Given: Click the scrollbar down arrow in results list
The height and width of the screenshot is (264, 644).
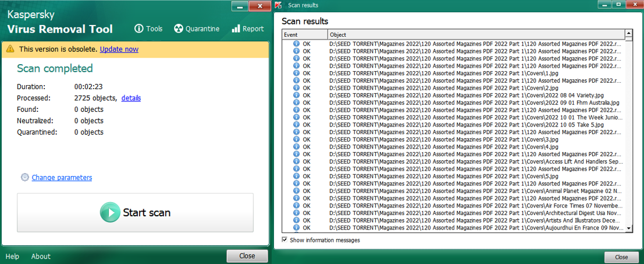Looking at the screenshot, I should click(628, 228).
